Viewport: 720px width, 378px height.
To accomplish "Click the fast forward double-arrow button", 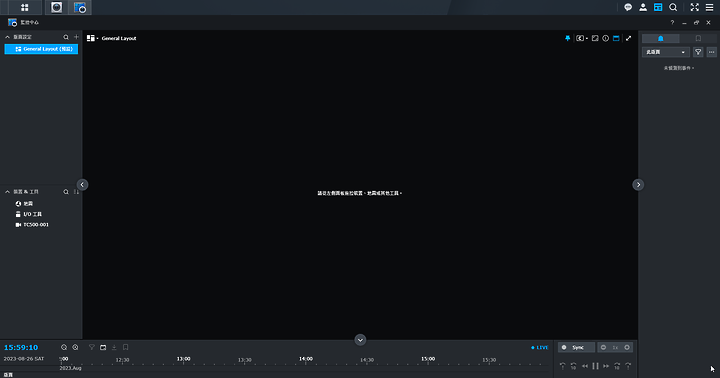I will click(x=606, y=366).
